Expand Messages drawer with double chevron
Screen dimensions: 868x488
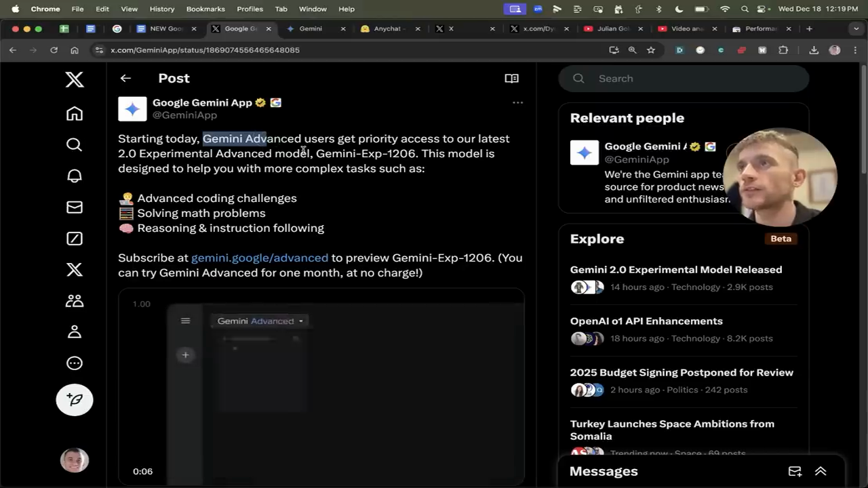[821, 471]
